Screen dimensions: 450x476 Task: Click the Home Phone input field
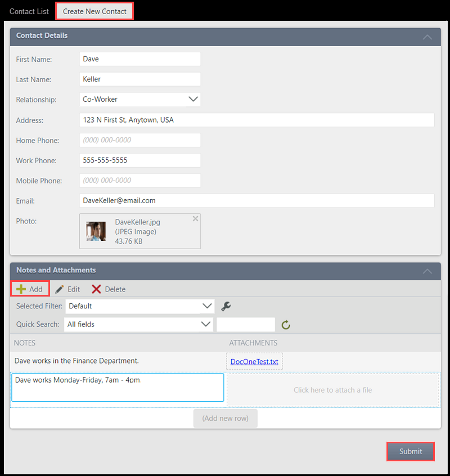click(x=139, y=140)
